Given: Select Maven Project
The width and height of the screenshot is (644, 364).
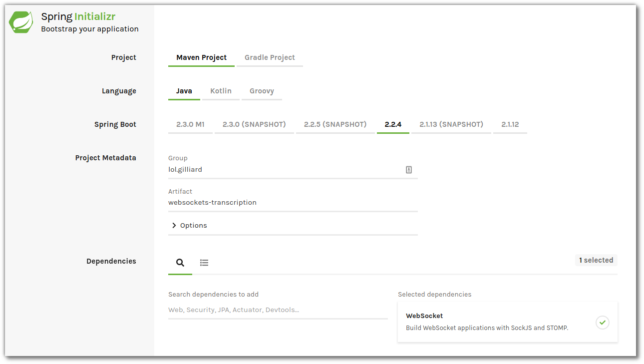Looking at the screenshot, I should (202, 57).
